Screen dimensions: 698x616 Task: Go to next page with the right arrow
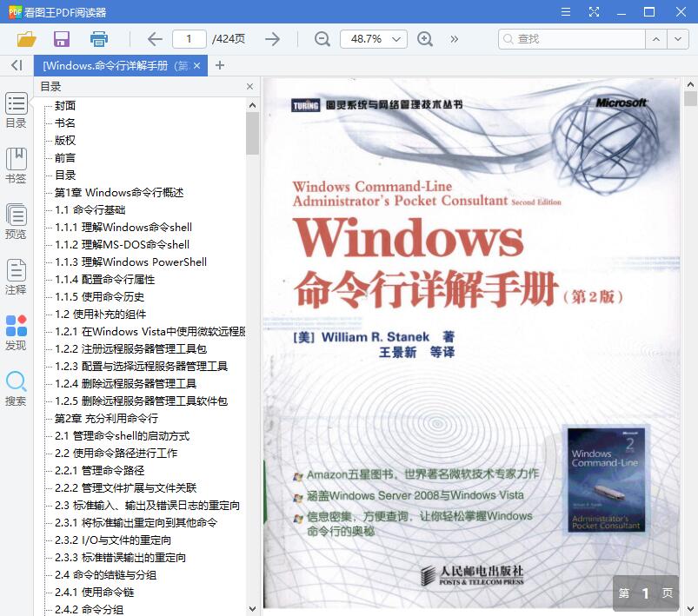[272, 39]
